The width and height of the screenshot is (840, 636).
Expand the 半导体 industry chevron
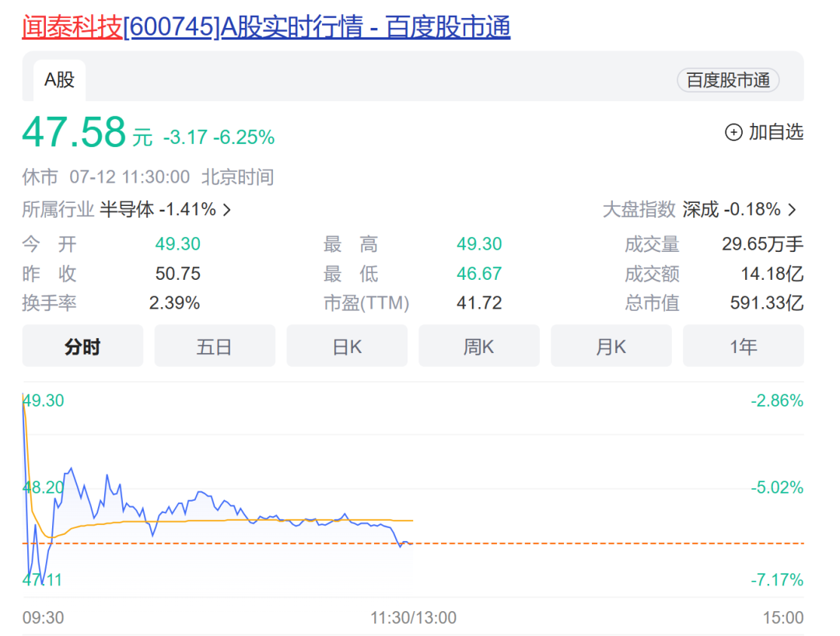227,210
